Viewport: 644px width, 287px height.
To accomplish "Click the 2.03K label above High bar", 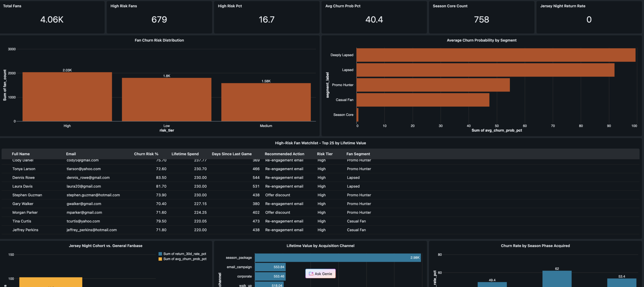I will [x=67, y=70].
